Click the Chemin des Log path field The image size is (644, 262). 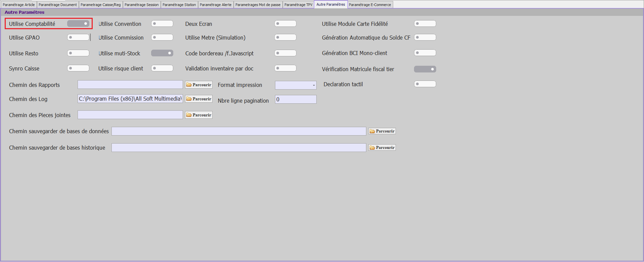pyautogui.click(x=130, y=99)
